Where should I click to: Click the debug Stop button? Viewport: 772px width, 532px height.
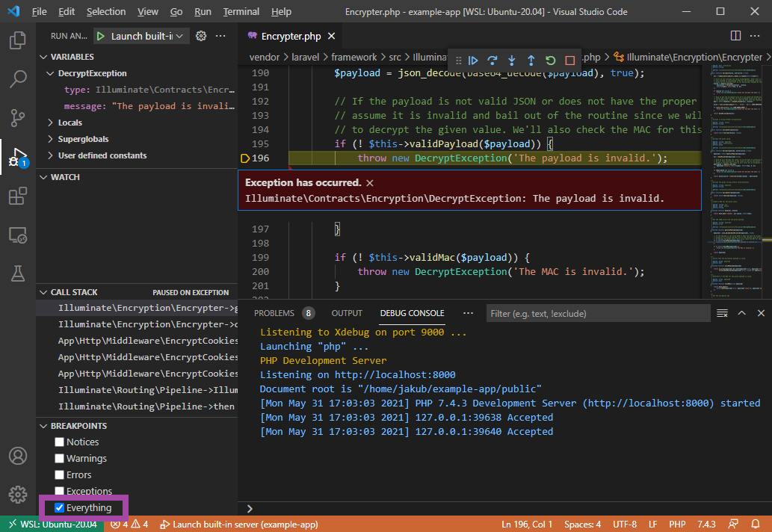[x=569, y=61]
